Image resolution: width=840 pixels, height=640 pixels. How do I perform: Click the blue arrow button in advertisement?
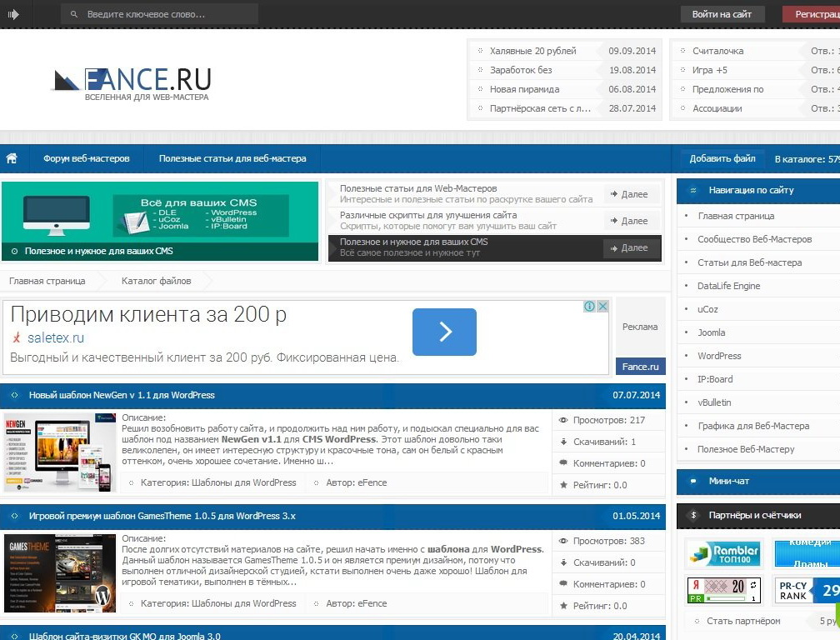[444, 332]
